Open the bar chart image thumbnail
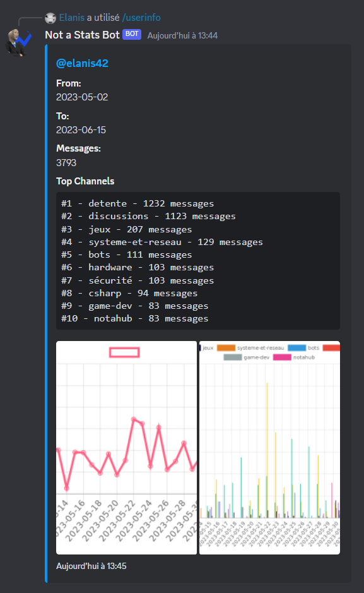Viewport: 364px width, 593px height. point(269,448)
